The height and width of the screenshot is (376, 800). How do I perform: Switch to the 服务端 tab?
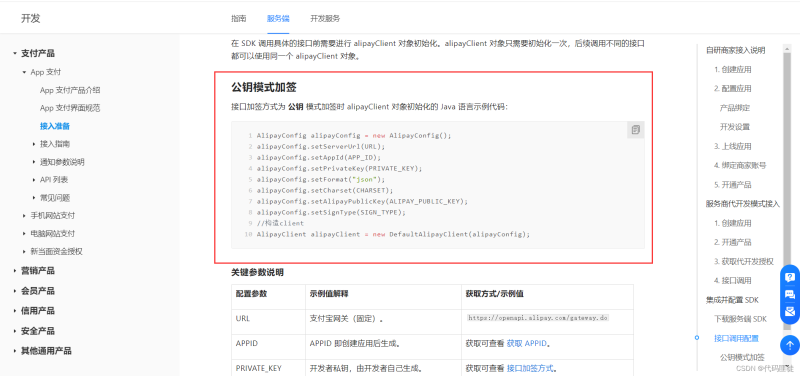278,18
